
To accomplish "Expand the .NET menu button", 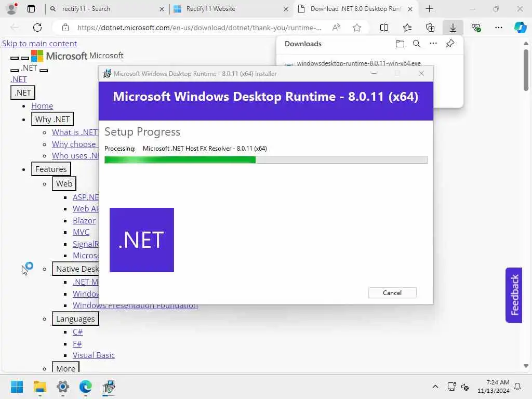I will (x=23, y=92).
